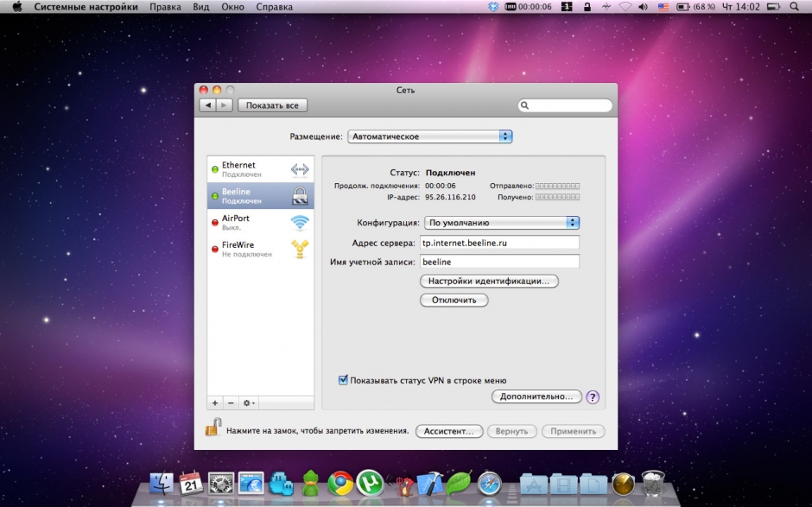The width and height of the screenshot is (812, 507).
Task: Click the Spaces number 1 icon
Action: pyautogui.click(x=567, y=7)
